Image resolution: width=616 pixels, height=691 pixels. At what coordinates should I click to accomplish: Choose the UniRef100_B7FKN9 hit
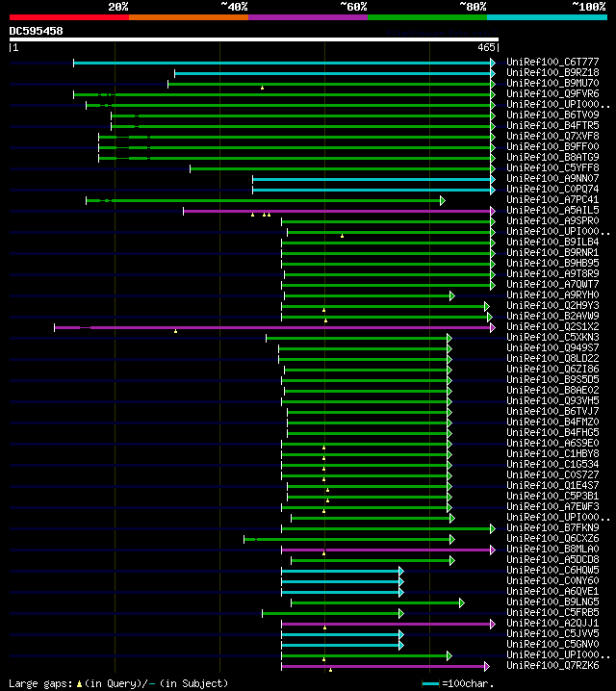tap(552, 527)
